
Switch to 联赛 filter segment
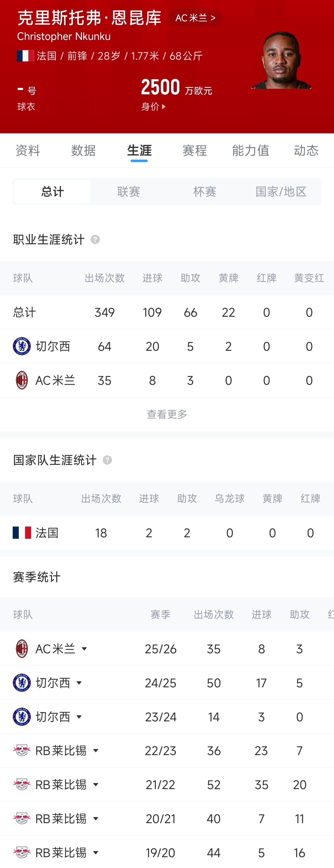click(129, 192)
